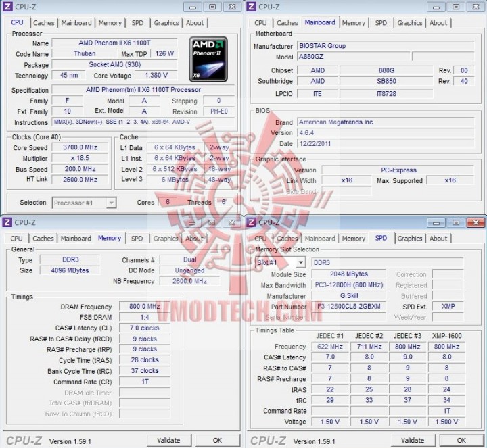Maximize the CPU tab window
Image resolution: width=487 pixels, height=448 pixels.
pyautogui.click(x=212, y=7)
